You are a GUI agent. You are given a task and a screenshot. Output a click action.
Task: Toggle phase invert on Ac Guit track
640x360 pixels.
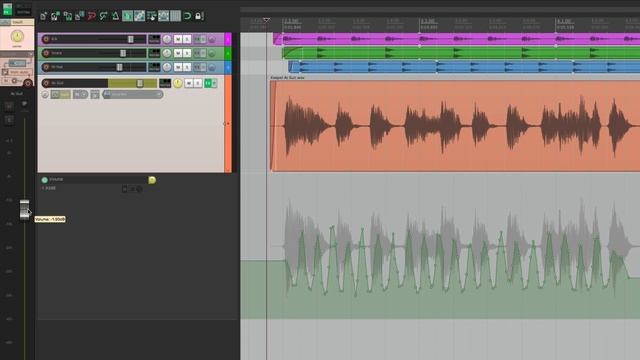click(45, 95)
